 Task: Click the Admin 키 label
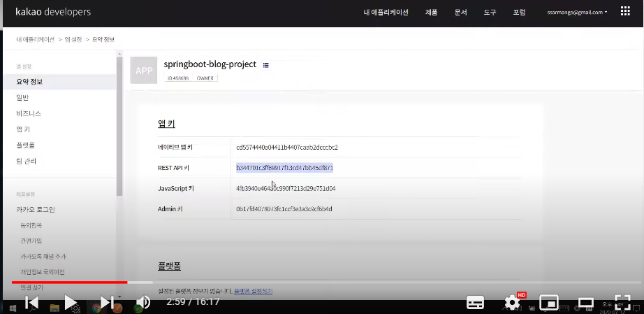tap(170, 209)
